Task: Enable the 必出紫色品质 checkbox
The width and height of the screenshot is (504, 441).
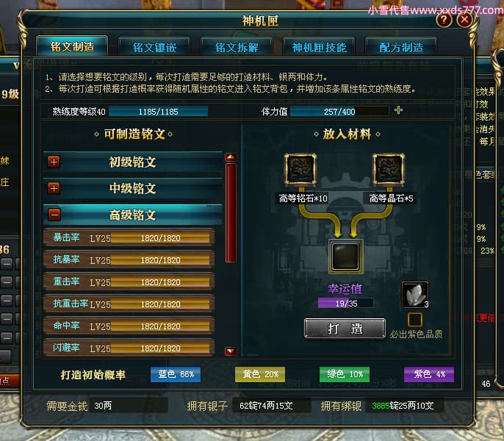Action: [x=415, y=320]
